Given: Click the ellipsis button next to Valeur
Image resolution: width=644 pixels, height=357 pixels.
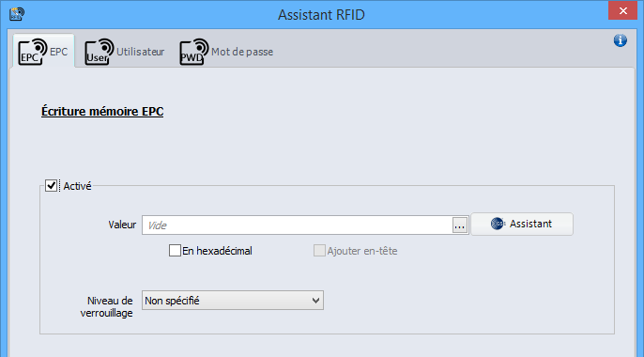Looking at the screenshot, I should click(460, 225).
